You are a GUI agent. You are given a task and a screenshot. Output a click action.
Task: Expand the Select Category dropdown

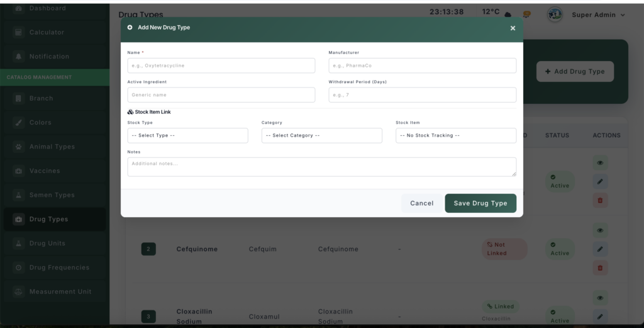pyautogui.click(x=321, y=135)
